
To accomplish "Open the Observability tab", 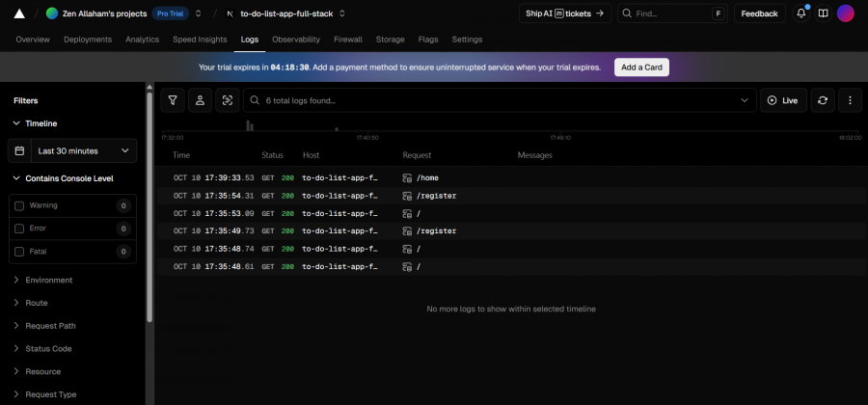I will (x=296, y=40).
